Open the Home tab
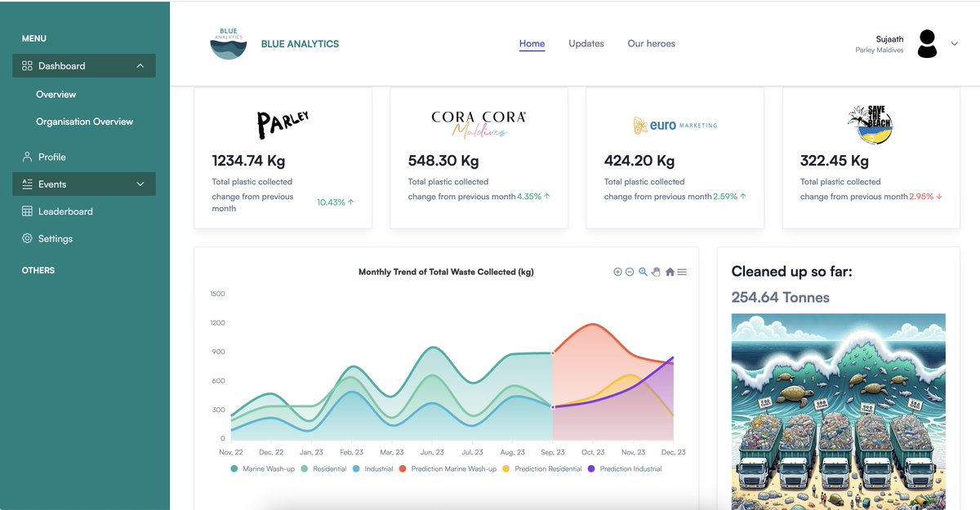The width and height of the screenshot is (980, 510). tap(532, 44)
